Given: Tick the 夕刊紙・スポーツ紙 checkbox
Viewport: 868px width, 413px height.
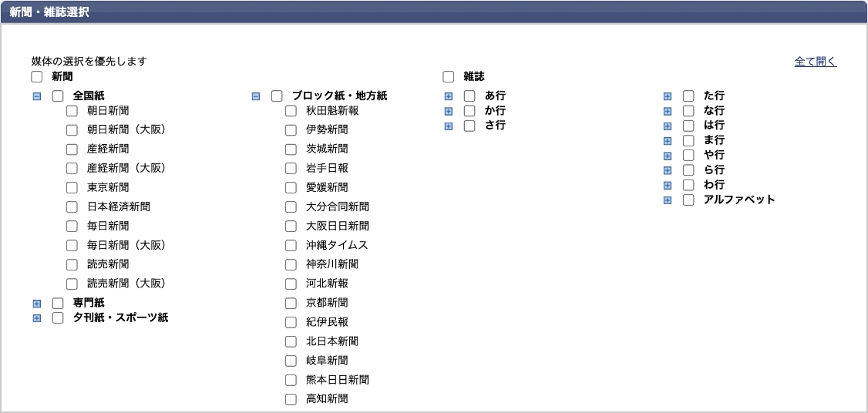Looking at the screenshot, I should (x=58, y=317).
